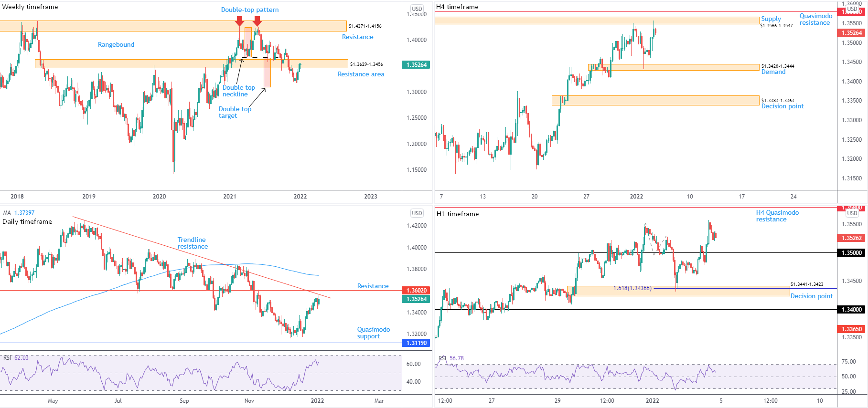868x408 pixels.
Task: Select the green 1.35264 price tag on Weekly chart
Action: (417, 65)
